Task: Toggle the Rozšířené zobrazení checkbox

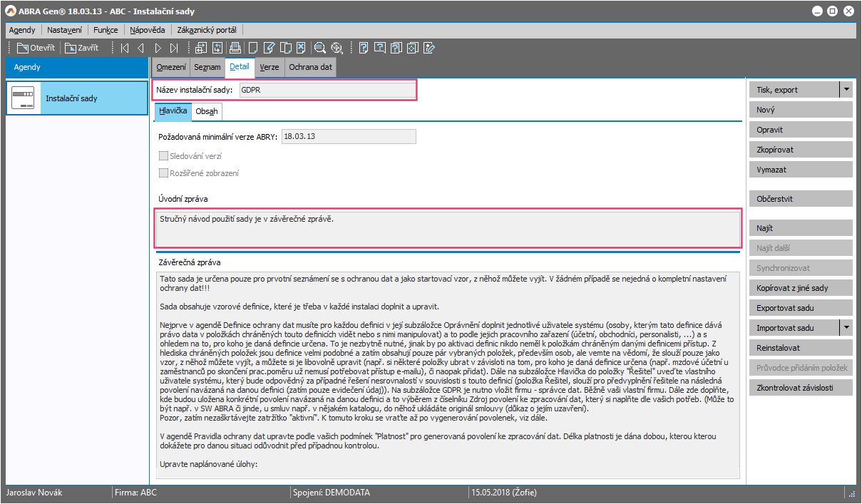Action: tap(164, 173)
